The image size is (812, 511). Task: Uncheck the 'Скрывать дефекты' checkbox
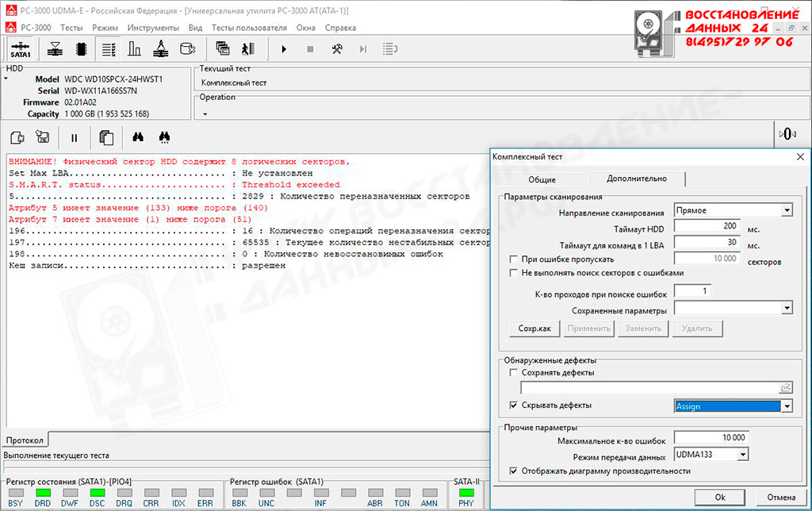(514, 405)
